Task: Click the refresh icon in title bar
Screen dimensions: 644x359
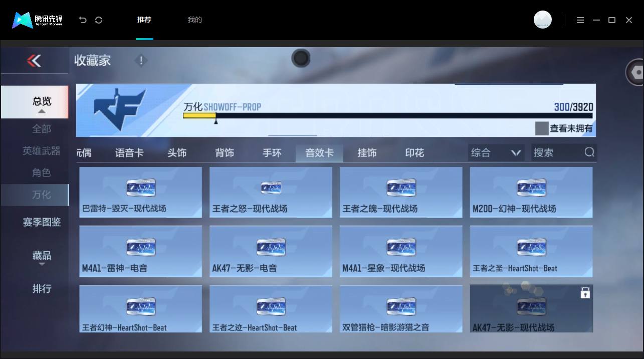Action: tap(99, 20)
